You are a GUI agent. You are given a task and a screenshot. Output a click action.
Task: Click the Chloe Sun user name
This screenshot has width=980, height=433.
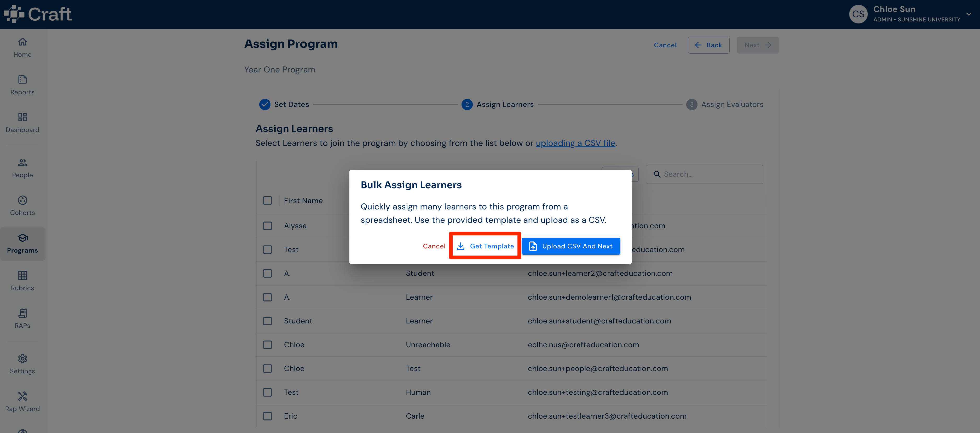[894, 9]
